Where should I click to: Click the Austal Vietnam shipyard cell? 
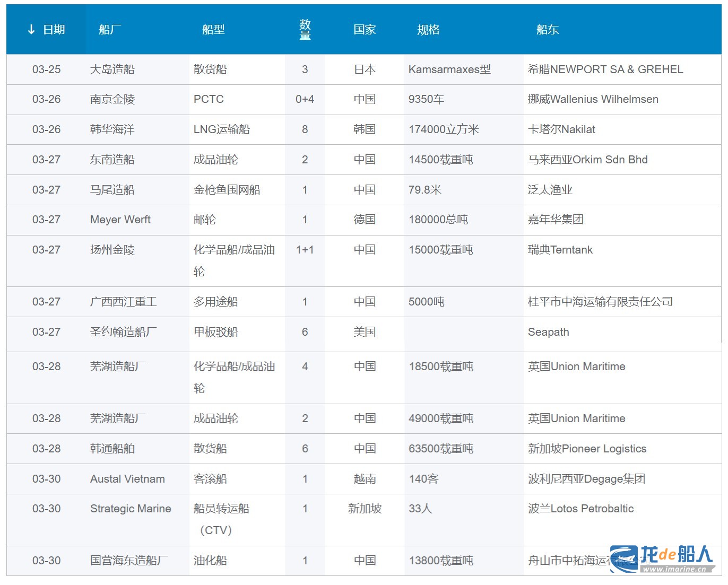point(127,479)
